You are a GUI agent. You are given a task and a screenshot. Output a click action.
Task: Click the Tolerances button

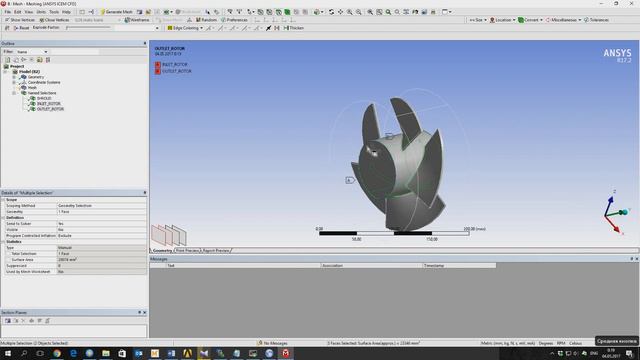point(596,20)
